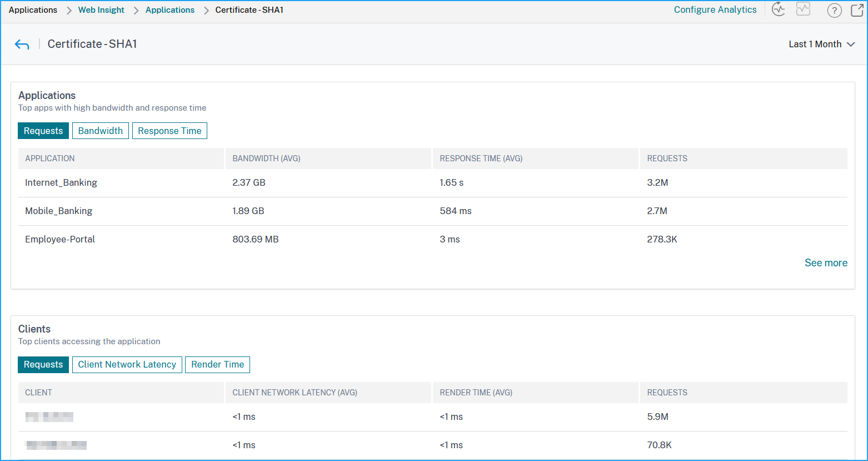
Task: Open the help question mark icon
Action: (x=834, y=10)
